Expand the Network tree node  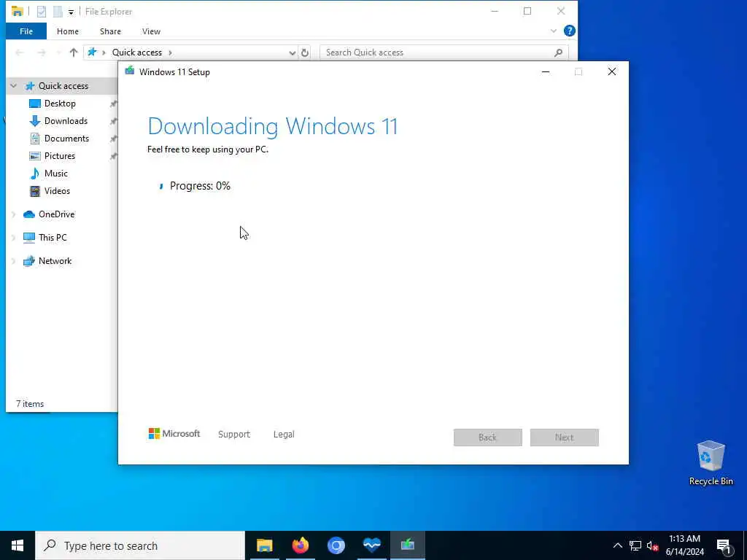(14, 261)
